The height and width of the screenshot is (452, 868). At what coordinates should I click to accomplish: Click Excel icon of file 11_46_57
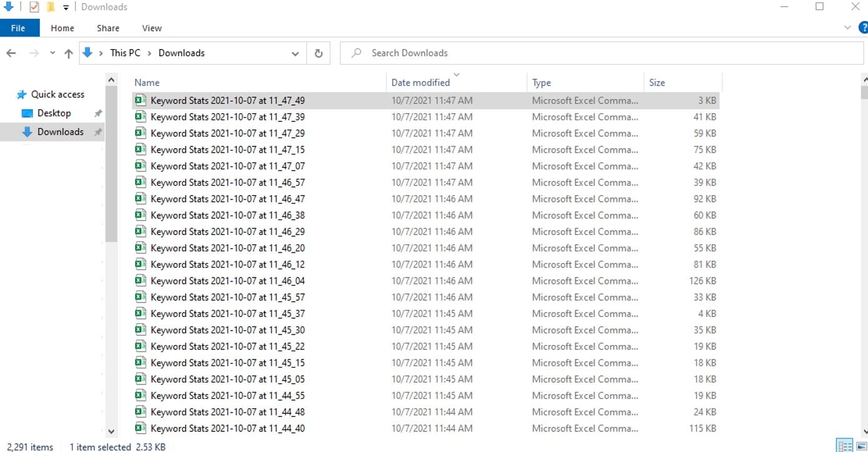pyautogui.click(x=141, y=182)
